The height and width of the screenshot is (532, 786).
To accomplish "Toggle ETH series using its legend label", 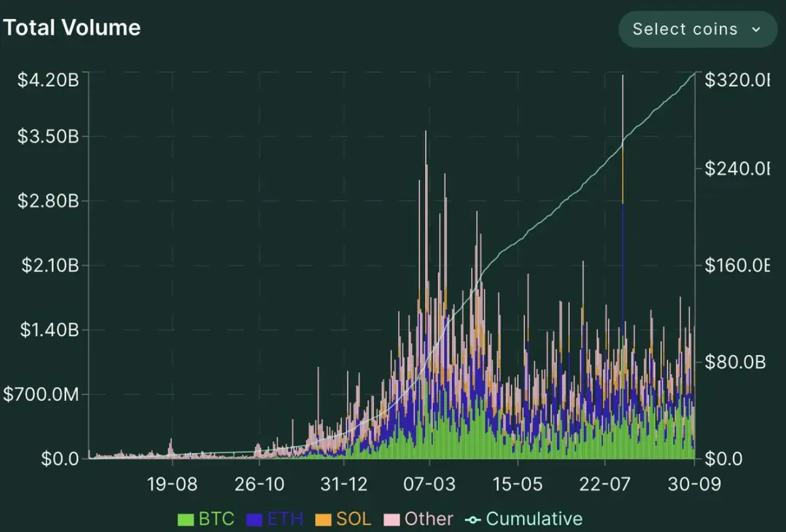I will pyautogui.click(x=285, y=519).
